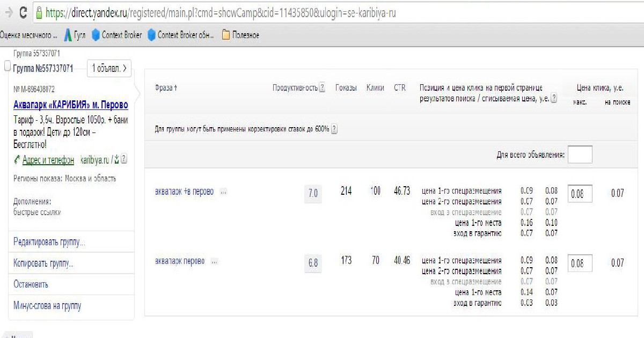Open the Гугл bookmark
644x338 pixels.
click(x=75, y=35)
